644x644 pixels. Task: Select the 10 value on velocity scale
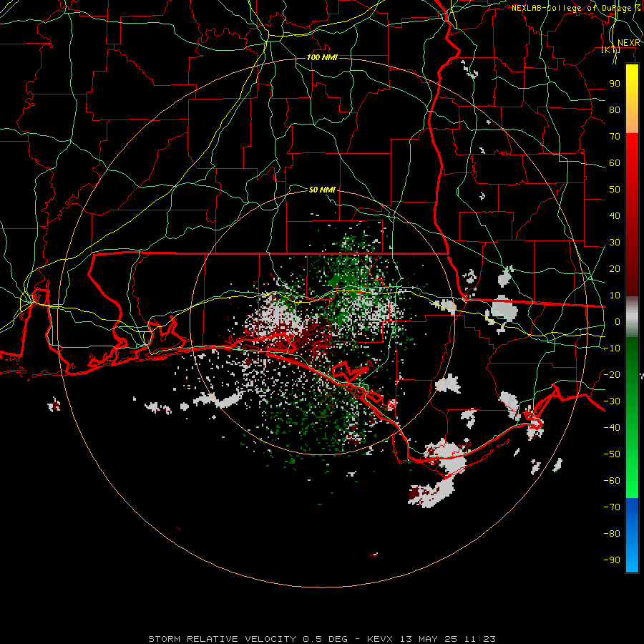click(615, 296)
